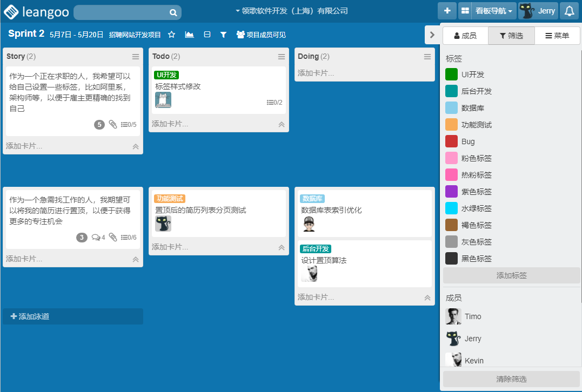Click the star icon to favorite Sprint 2
582x392 pixels.
(x=172, y=35)
